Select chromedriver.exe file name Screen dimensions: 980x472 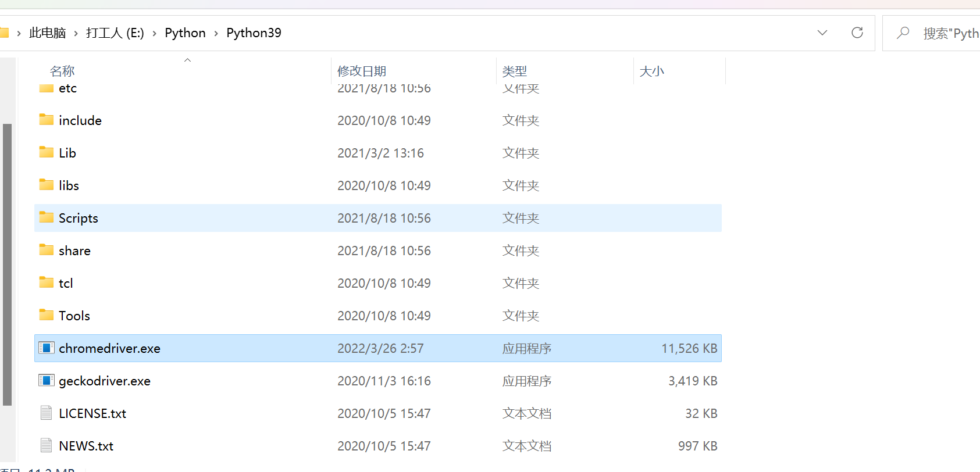tap(109, 348)
